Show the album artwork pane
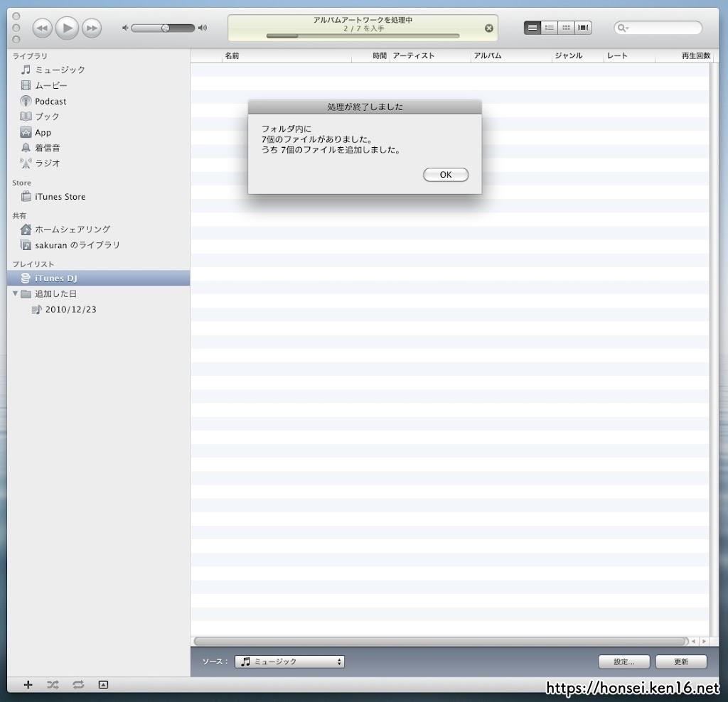728x702 pixels. (103, 685)
